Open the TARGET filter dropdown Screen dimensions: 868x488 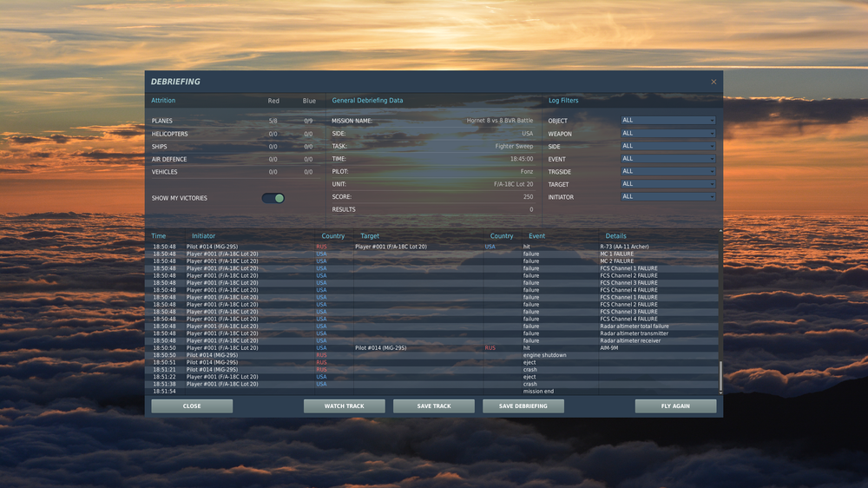tap(667, 184)
